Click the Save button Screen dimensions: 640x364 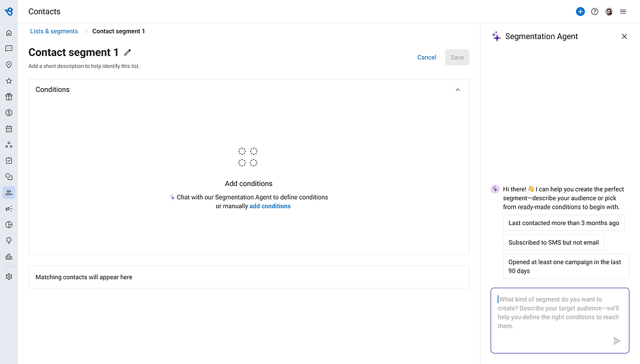(x=457, y=57)
